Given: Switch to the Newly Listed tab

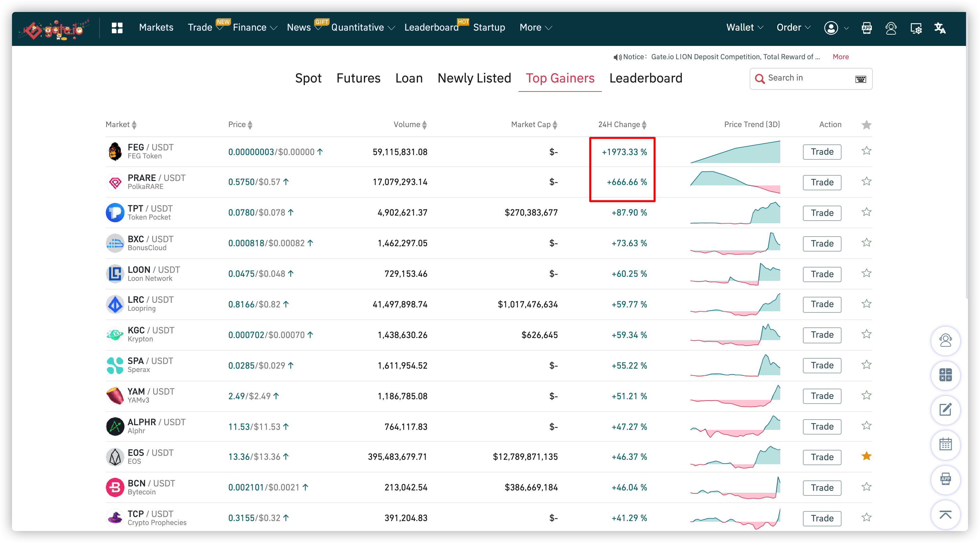Looking at the screenshot, I should click(x=474, y=78).
